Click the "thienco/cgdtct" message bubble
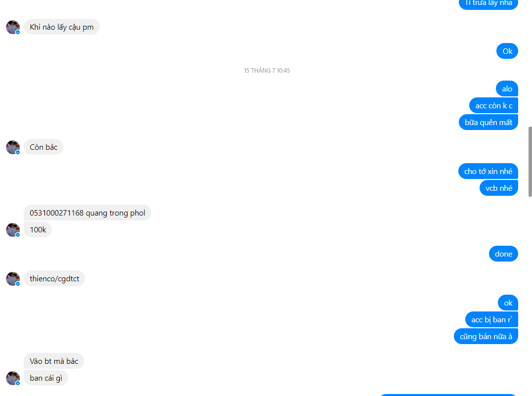The image size is (532, 396). click(54, 279)
